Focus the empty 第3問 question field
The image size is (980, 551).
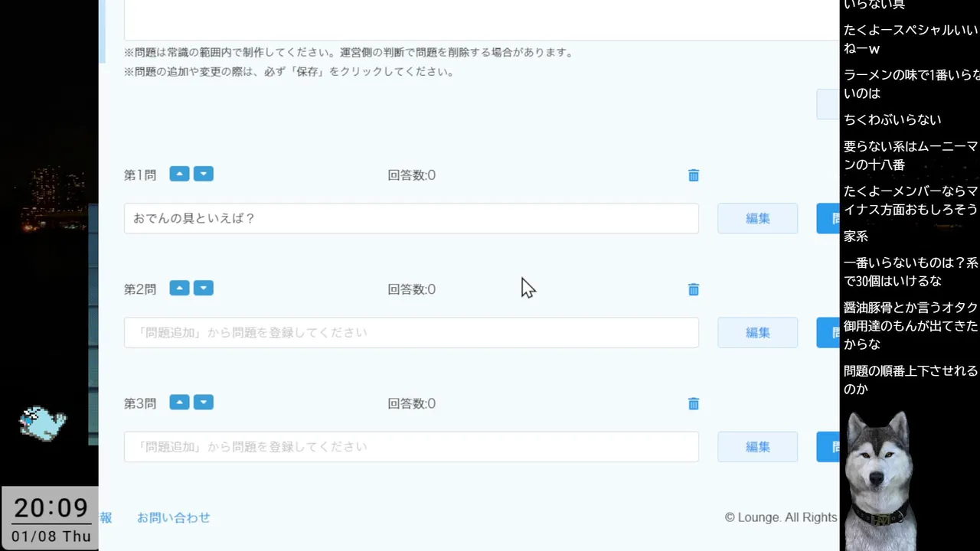coord(411,446)
